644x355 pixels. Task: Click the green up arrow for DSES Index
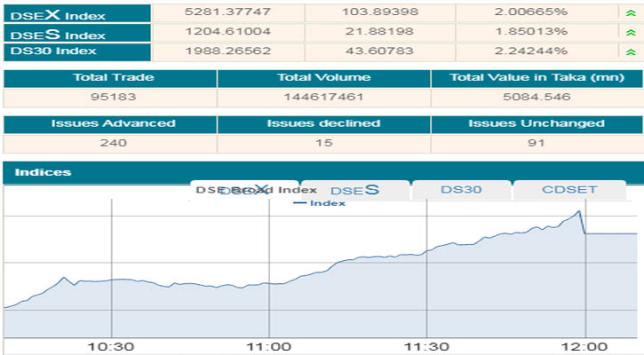coord(631,34)
